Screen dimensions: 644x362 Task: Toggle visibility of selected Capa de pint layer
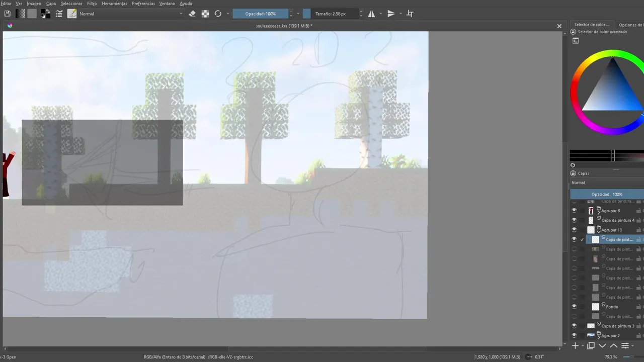pos(574,240)
